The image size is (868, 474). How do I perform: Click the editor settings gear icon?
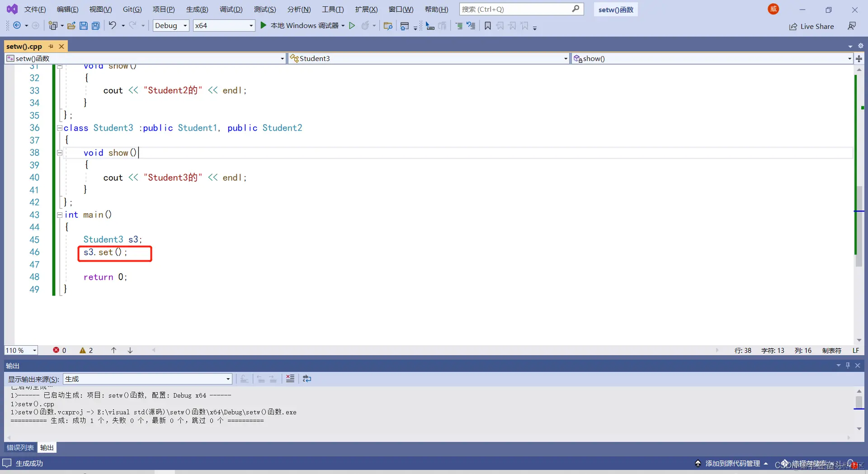pyautogui.click(x=861, y=46)
